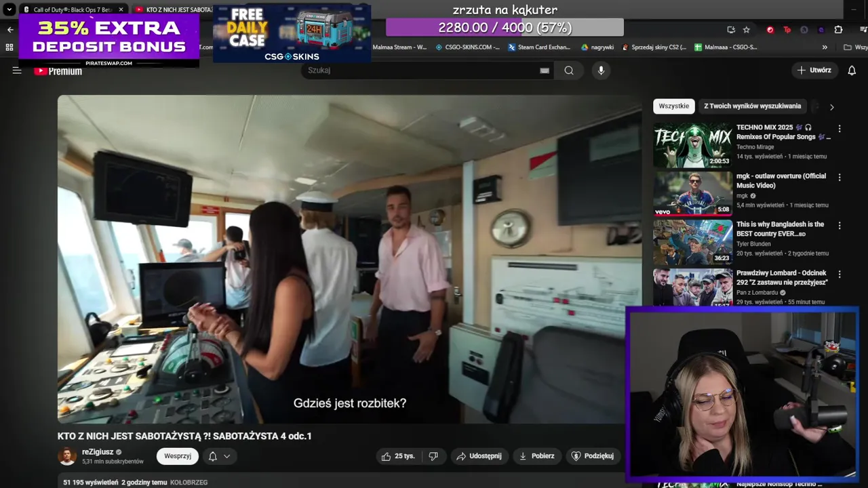Click the Wesprzyj join button
868x488 pixels.
pyautogui.click(x=178, y=456)
